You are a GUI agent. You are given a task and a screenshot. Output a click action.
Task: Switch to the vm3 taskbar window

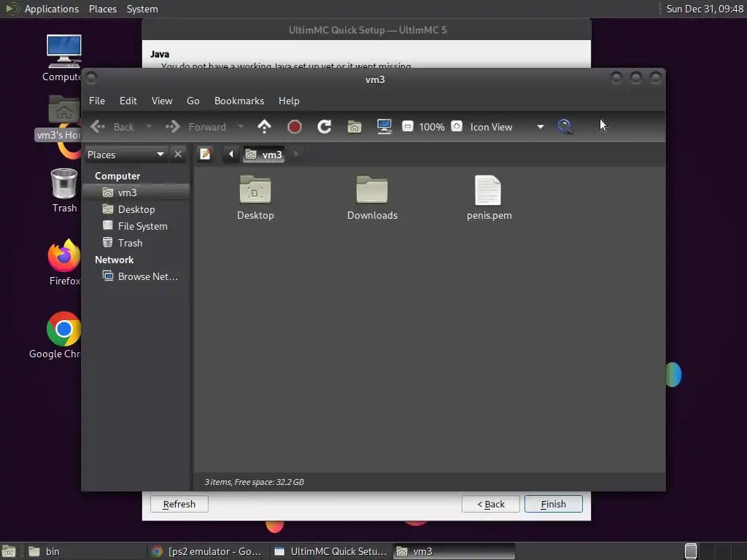click(454, 551)
